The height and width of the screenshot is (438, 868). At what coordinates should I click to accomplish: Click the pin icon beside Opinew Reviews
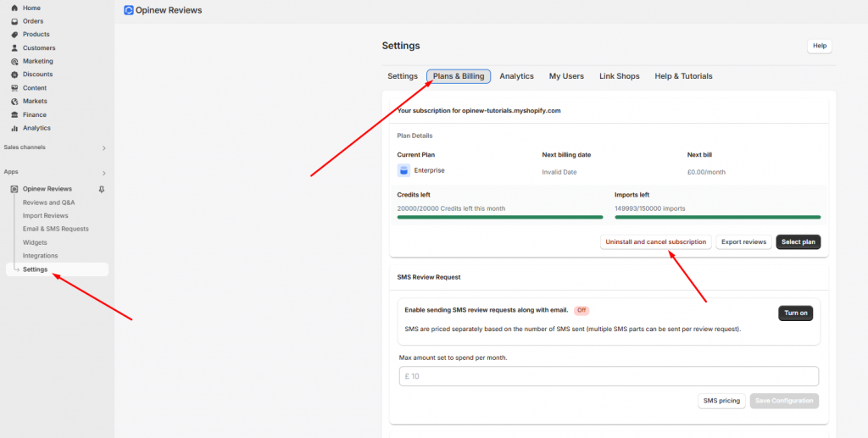[102, 189]
